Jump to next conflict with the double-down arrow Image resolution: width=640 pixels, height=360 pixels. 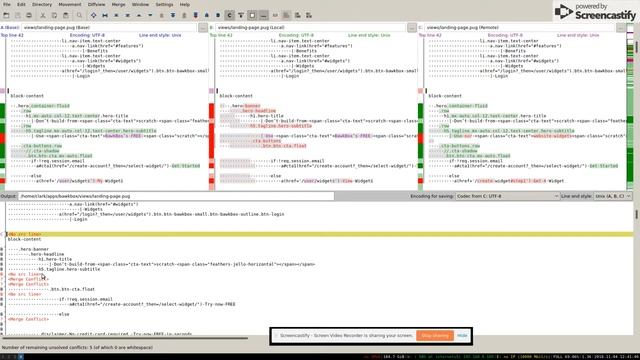pos(173,16)
